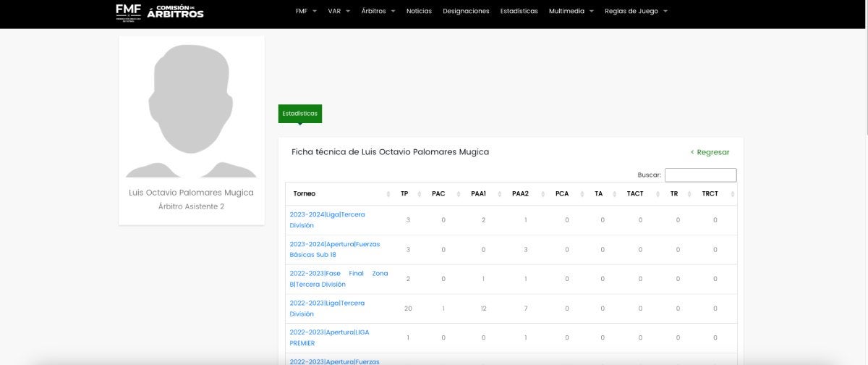Expand Reglas de Juego dropdown
868x365 pixels.
[636, 12]
